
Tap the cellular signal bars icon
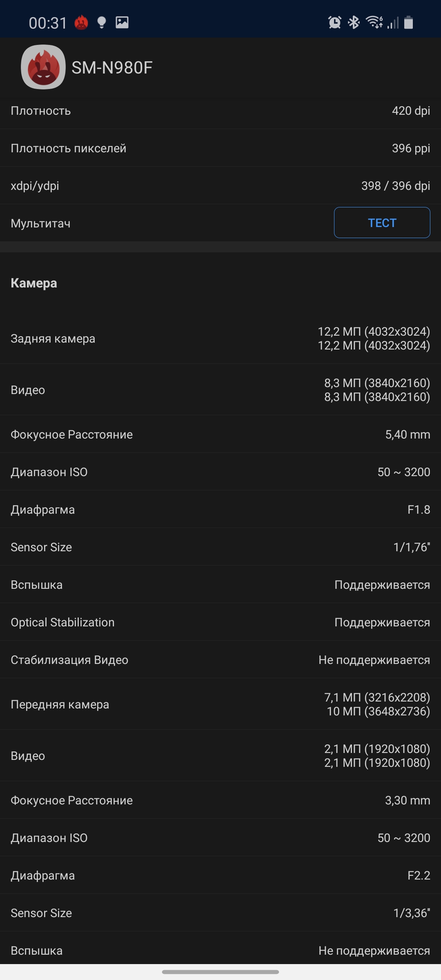pos(393,23)
